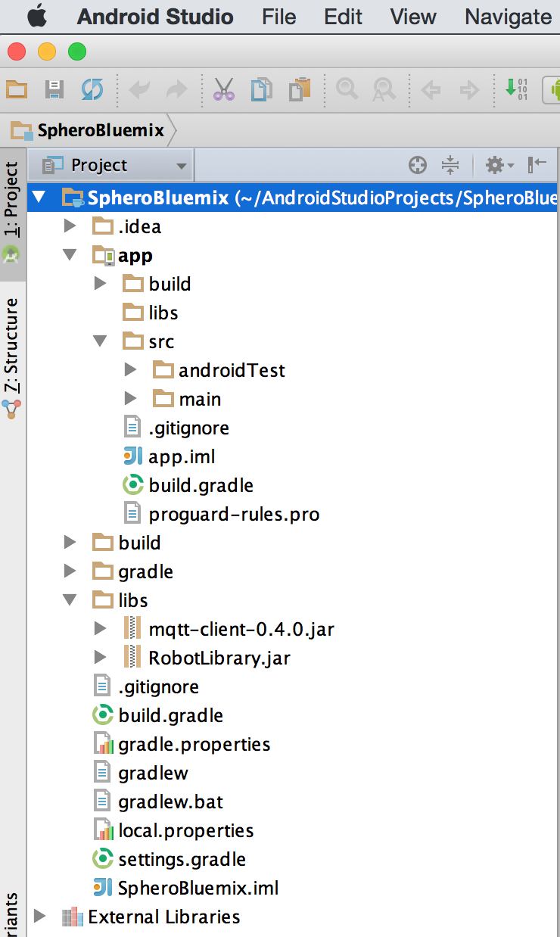560x937 pixels.
Task: Open the View menu
Action: pos(413,17)
